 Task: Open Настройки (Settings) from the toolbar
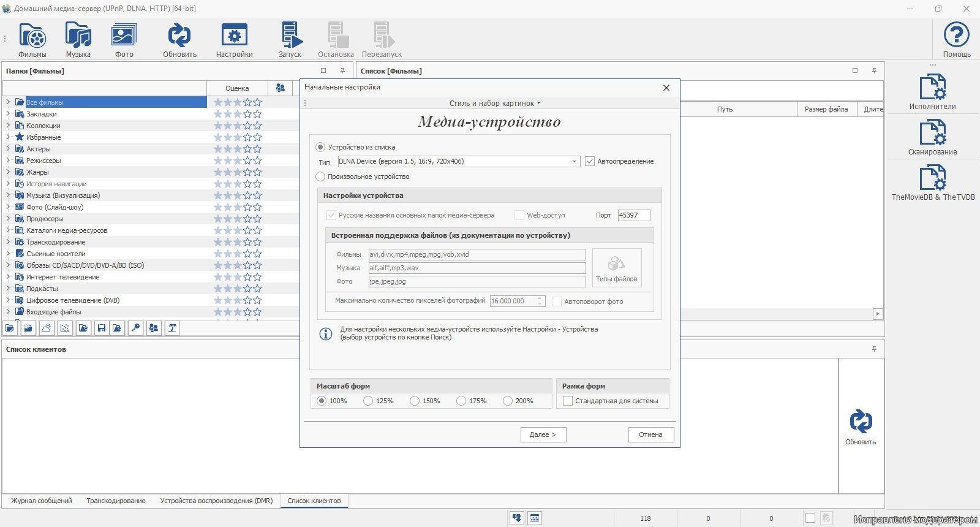coord(234,40)
